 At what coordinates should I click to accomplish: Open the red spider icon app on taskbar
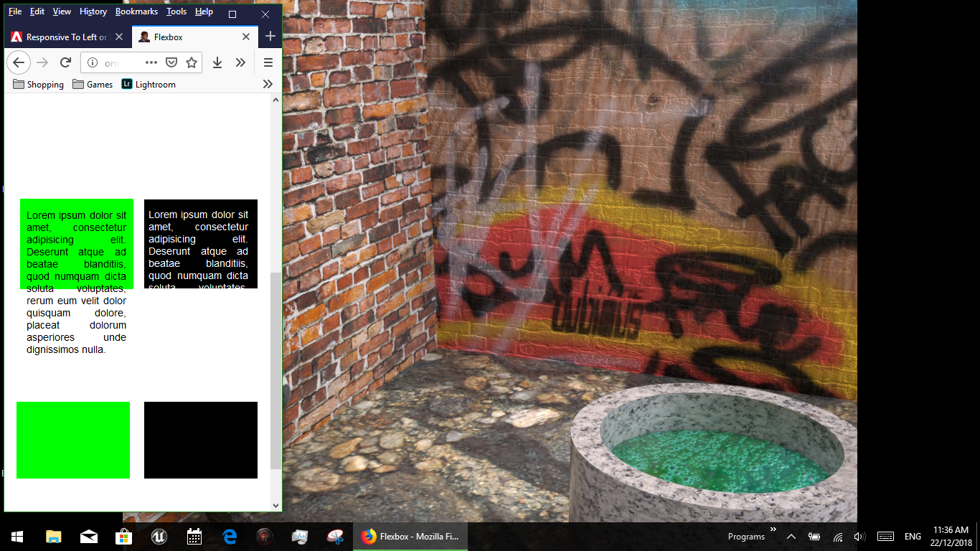[x=265, y=537]
